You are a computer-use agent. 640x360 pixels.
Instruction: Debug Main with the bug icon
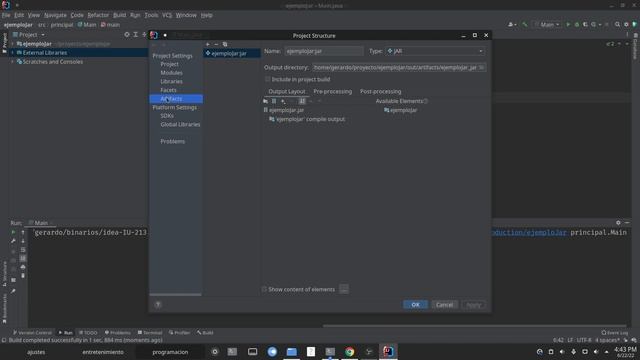(577, 24)
